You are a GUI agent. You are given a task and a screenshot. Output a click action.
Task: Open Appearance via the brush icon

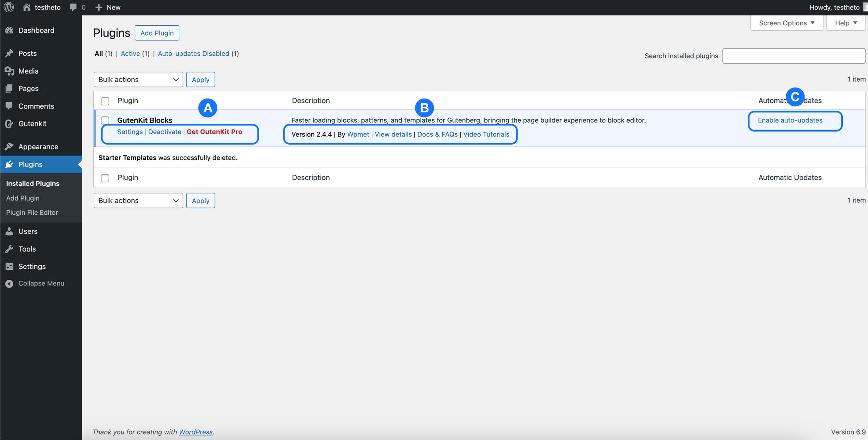pos(10,146)
